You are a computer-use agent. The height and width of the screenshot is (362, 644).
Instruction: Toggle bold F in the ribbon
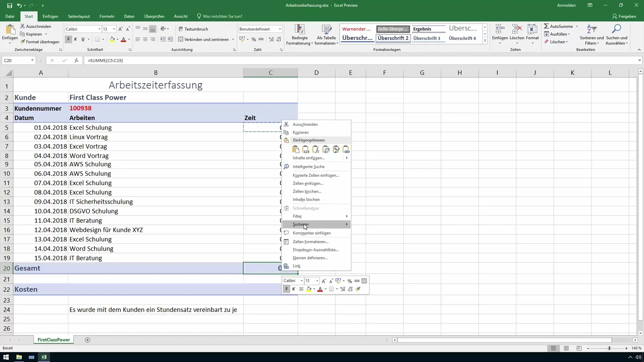click(68, 39)
